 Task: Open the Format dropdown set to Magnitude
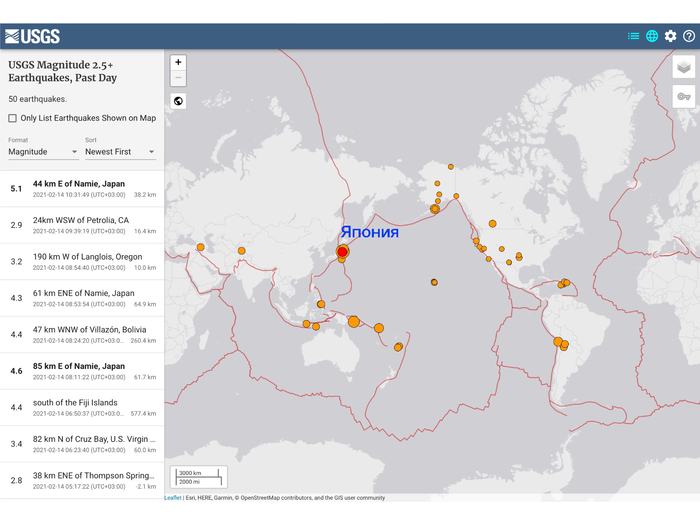pos(43,152)
